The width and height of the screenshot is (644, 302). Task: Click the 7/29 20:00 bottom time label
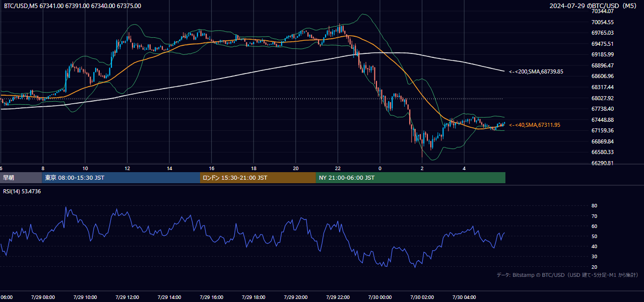pyautogui.click(x=296, y=297)
